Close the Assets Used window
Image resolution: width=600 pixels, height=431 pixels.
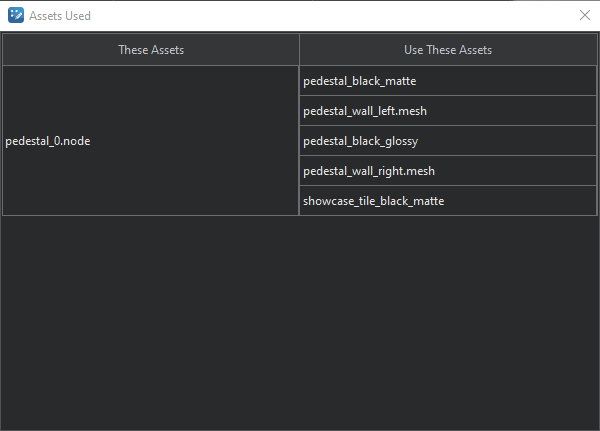(585, 15)
